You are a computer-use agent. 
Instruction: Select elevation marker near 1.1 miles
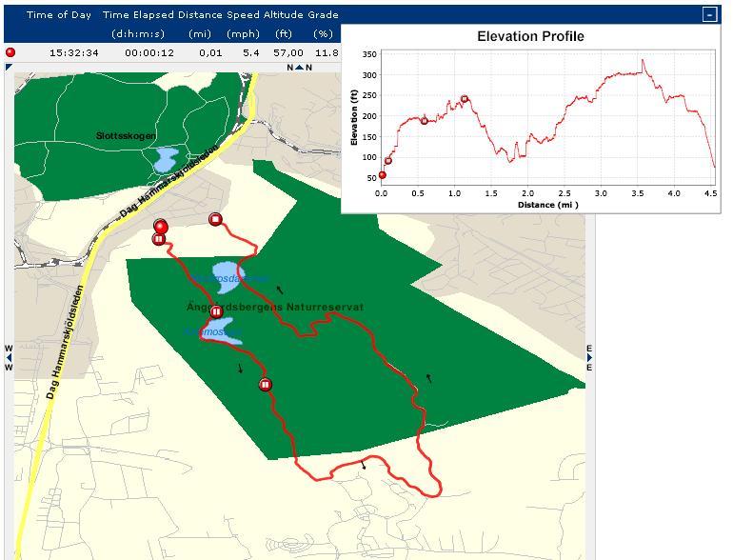pyautogui.click(x=465, y=99)
